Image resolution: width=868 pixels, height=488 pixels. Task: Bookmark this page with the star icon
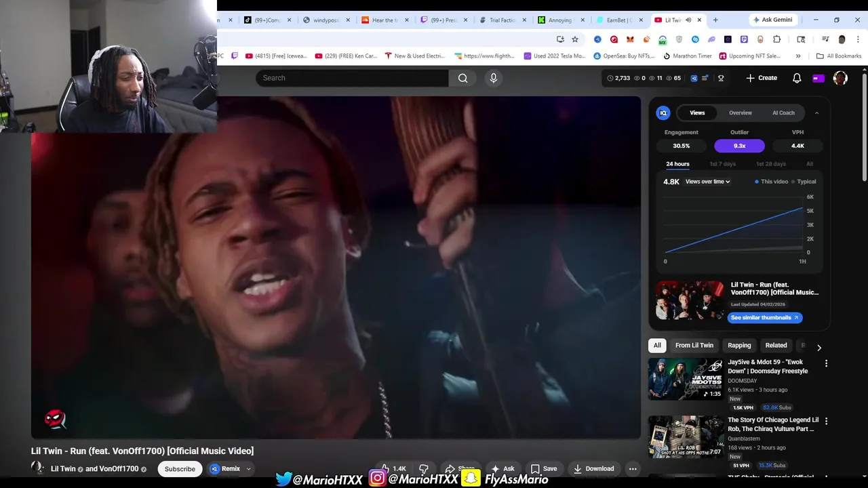coord(575,39)
